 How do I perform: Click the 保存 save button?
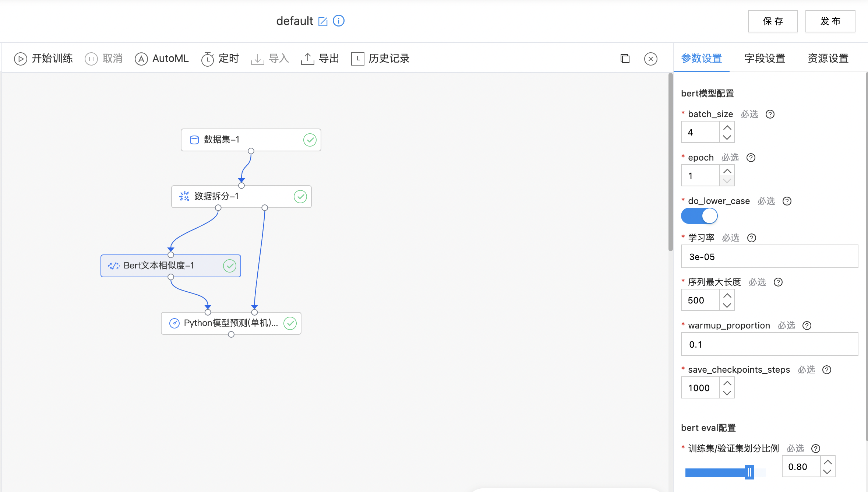(773, 21)
